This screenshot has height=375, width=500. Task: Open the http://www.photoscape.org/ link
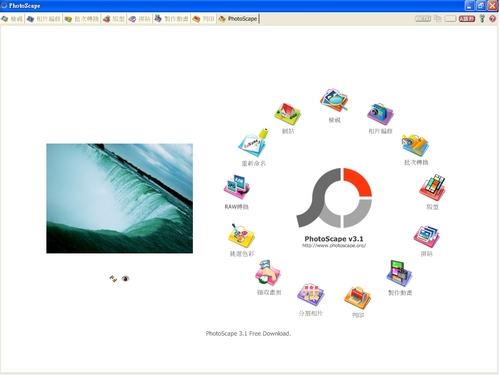click(x=334, y=246)
